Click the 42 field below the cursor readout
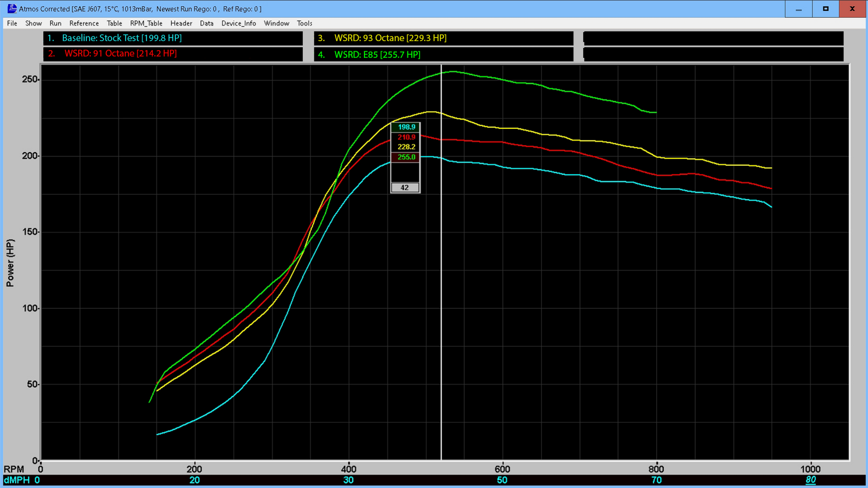The height and width of the screenshot is (488, 868). tap(405, 187)
